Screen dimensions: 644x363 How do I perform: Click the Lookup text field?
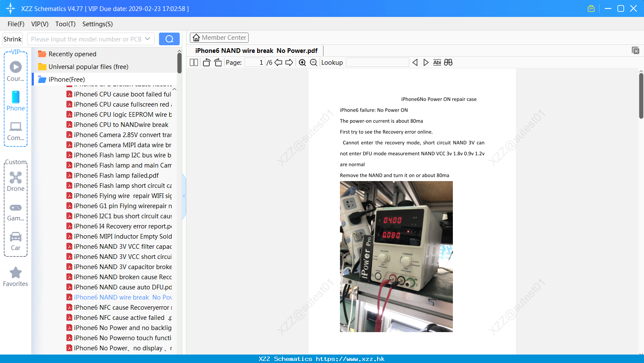click(377, 62)
